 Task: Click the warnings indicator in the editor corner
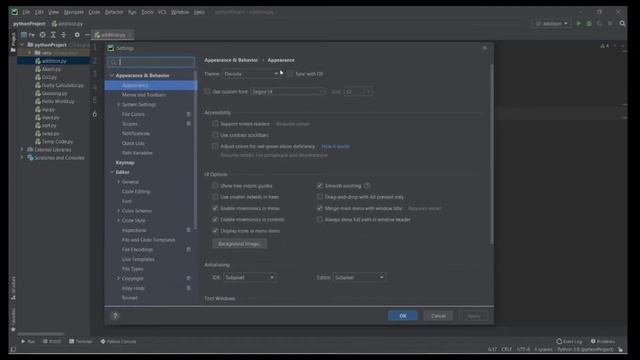point(605,46)
